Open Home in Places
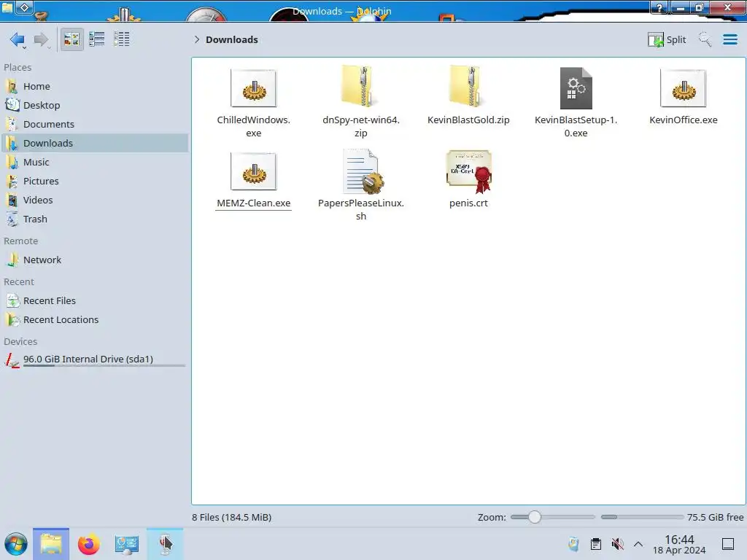This screenshot has height=560, width=747. click(94, 86)
